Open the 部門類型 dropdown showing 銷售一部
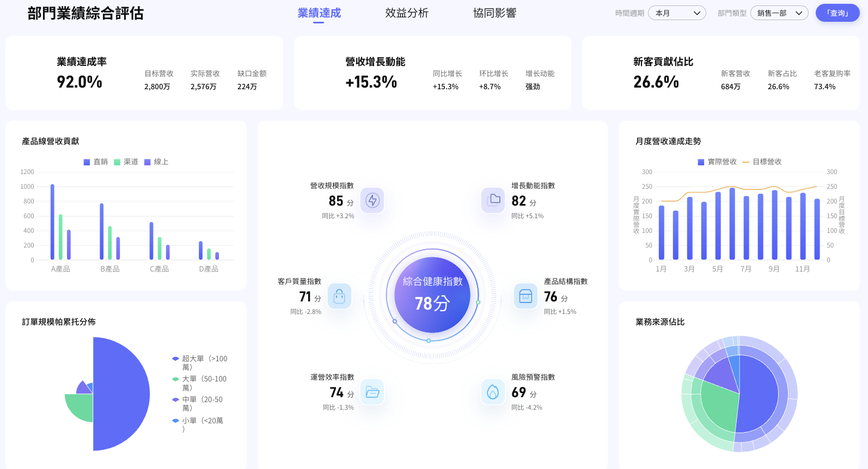This screenshot has height=469, width=868. 779,13
